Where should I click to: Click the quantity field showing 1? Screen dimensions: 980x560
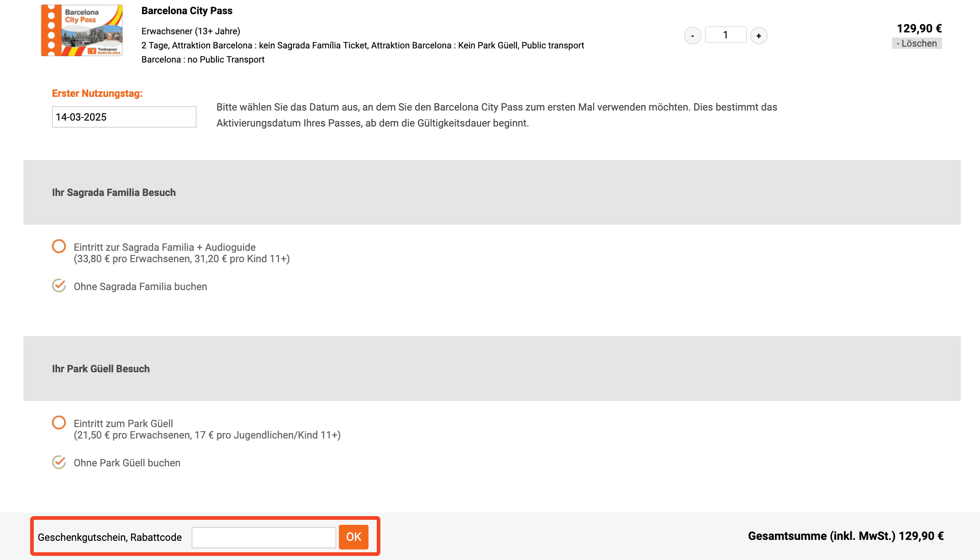(x=725, y=35)
